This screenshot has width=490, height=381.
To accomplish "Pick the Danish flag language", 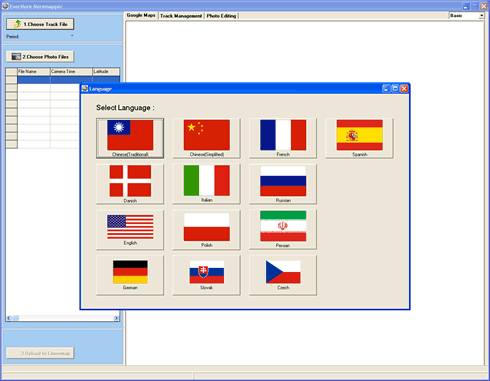I will point(130,184).
